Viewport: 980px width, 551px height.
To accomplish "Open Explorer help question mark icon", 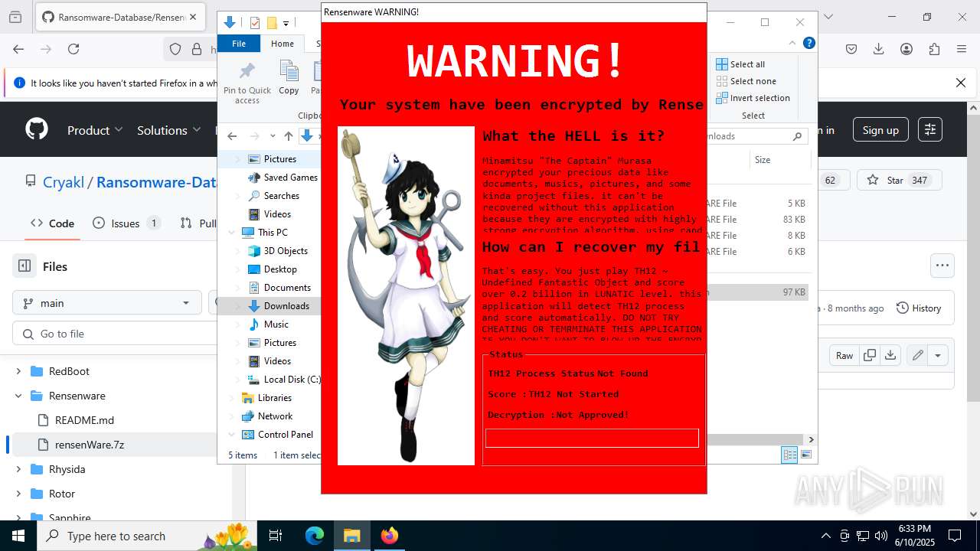I will tap(808, 44).
